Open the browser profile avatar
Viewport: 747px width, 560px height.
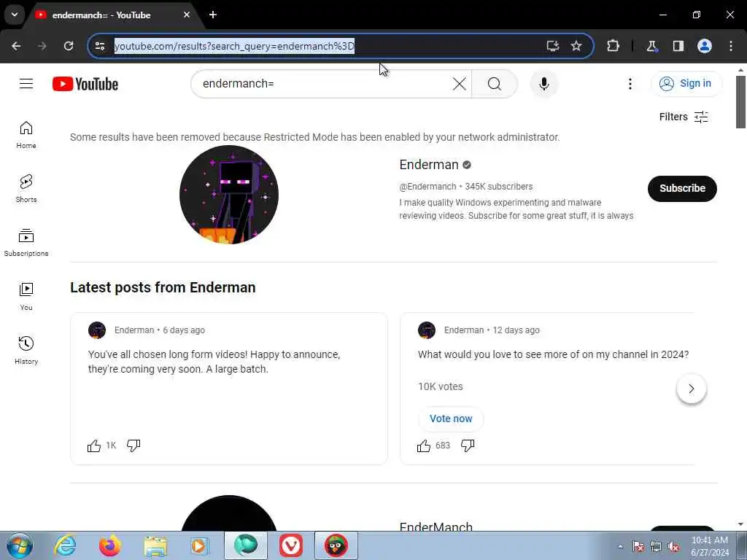coord(704,46)
